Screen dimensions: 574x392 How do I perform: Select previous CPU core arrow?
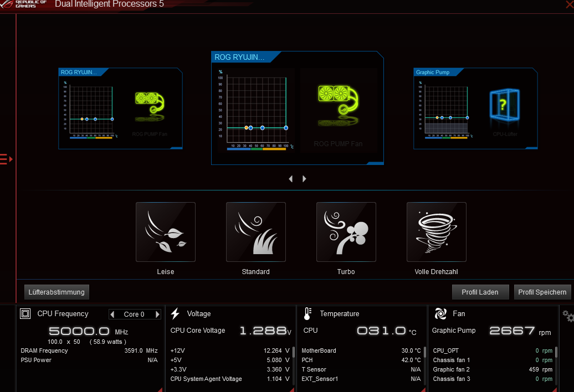click(112, 314)
